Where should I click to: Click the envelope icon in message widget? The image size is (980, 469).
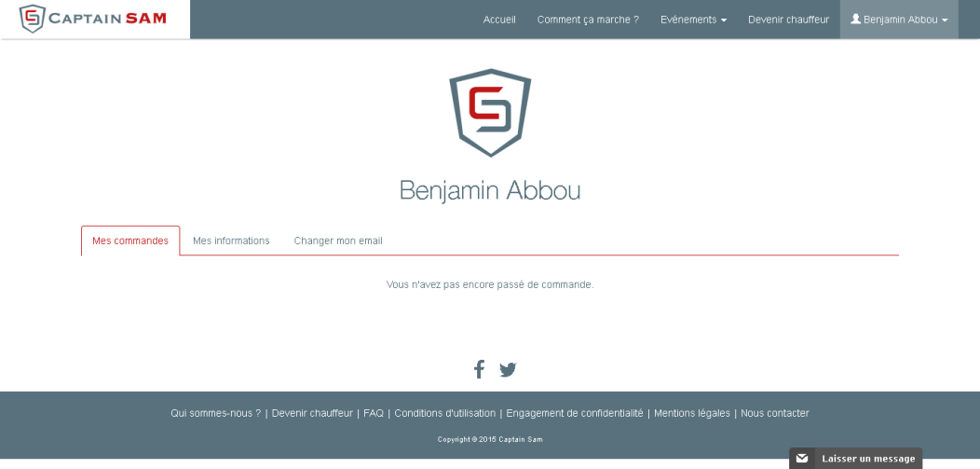pyautogui.click(x=802, y=459)
